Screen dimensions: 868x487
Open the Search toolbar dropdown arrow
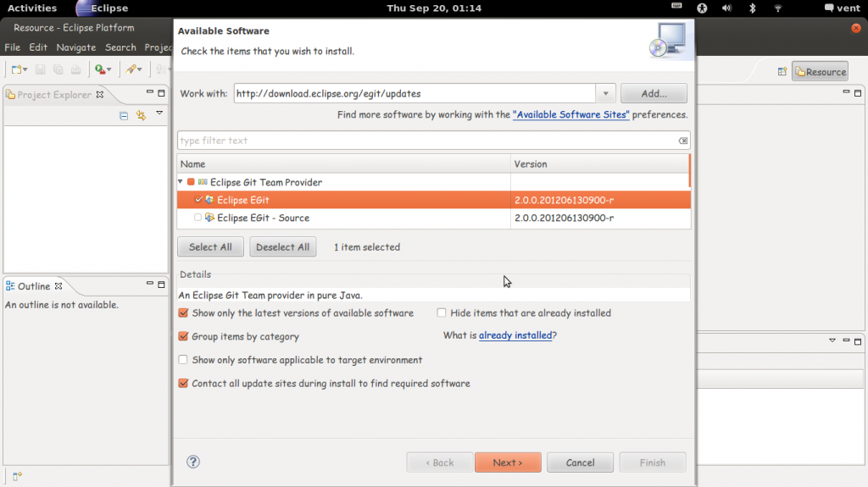[x=140, y=69]
